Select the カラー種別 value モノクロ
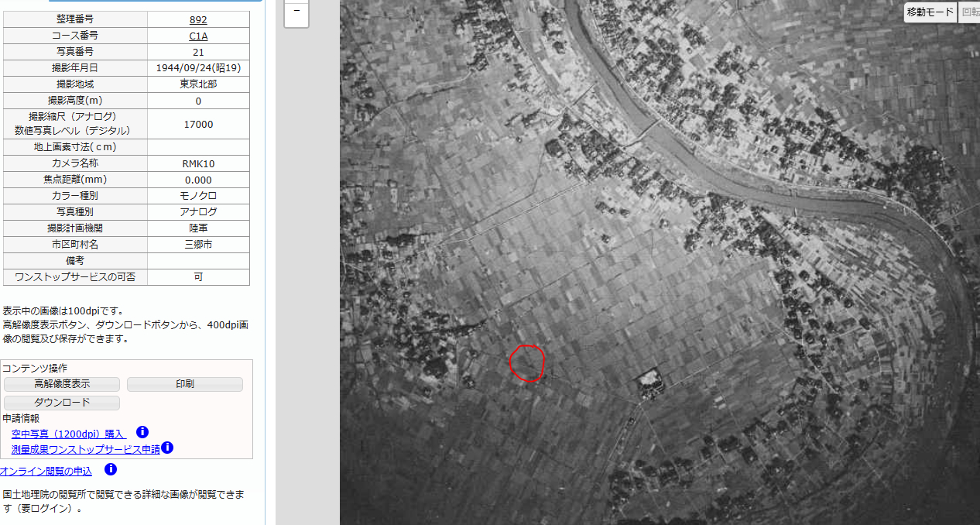 click(x=198, y=196)
